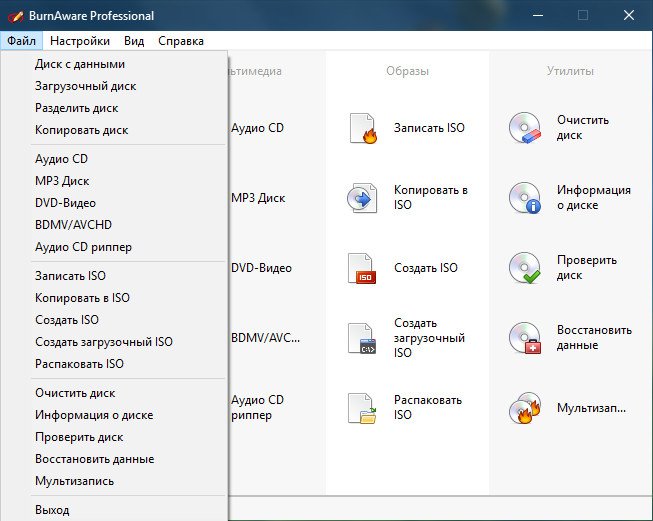Image resolution: width=653 pixels, height=521 pixels.
Task: Minimize the BurnAware Professional window
Action: click(x=538, y=15)
